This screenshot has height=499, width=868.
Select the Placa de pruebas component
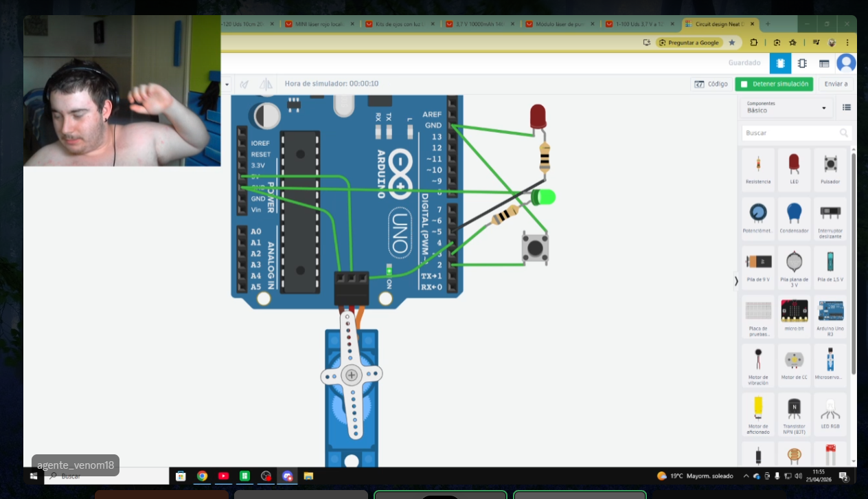(x=758, y=315)
